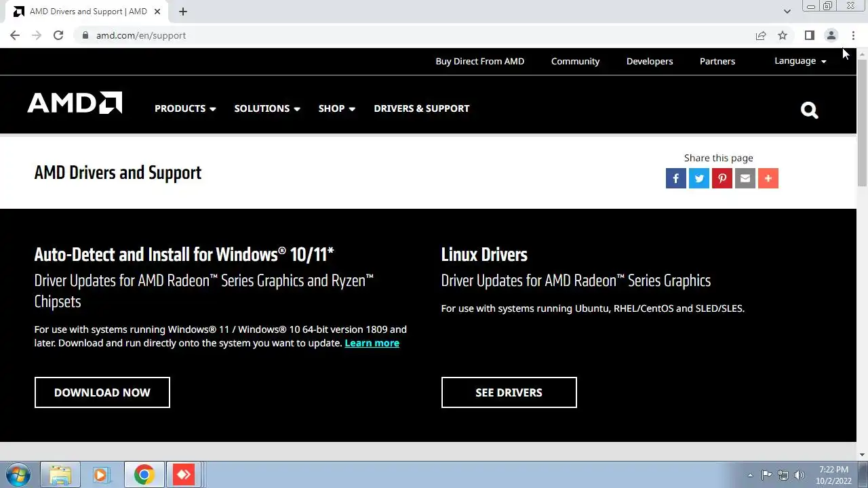
Task: Open the site search magnifier icon
Action: (809, 110)
